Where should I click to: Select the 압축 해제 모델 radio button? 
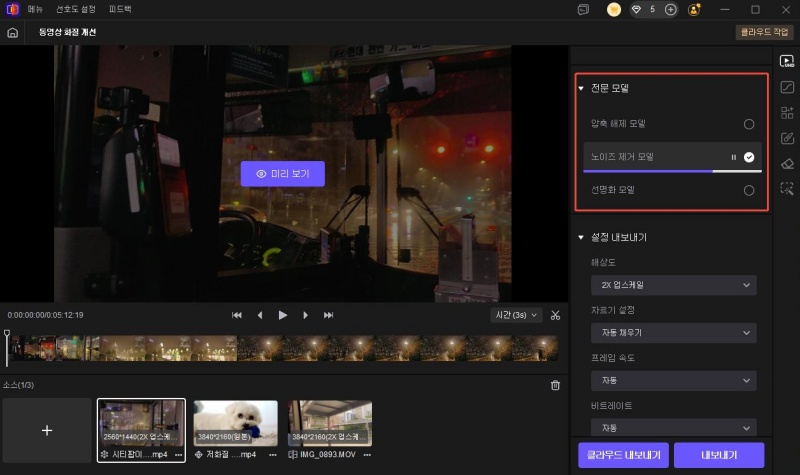click(x=748, y=124)
